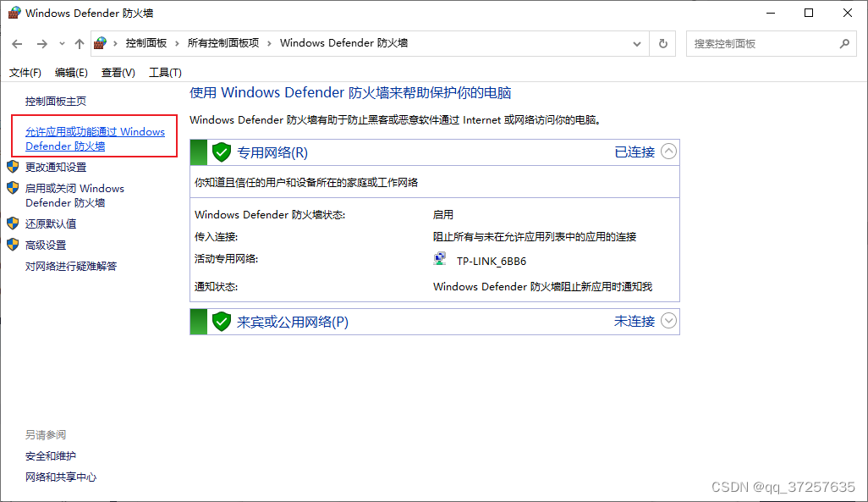This screenshot has width=868, height=502.
Task: Expand the 来宾或公用网络 section with the arrow
Action: [x=668, y=321]
